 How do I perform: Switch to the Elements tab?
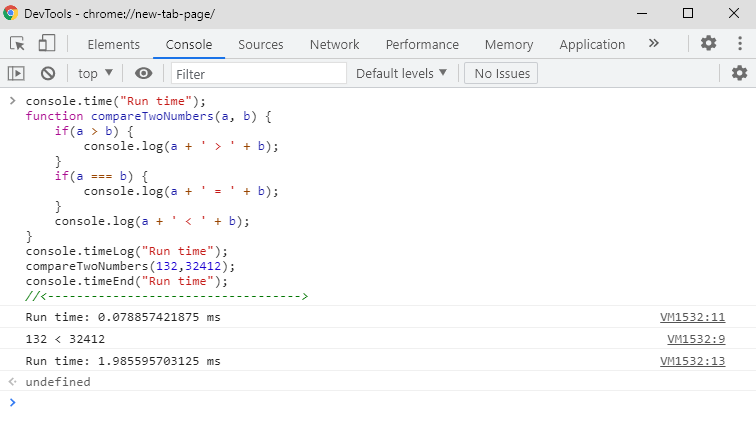click(113, 44)
